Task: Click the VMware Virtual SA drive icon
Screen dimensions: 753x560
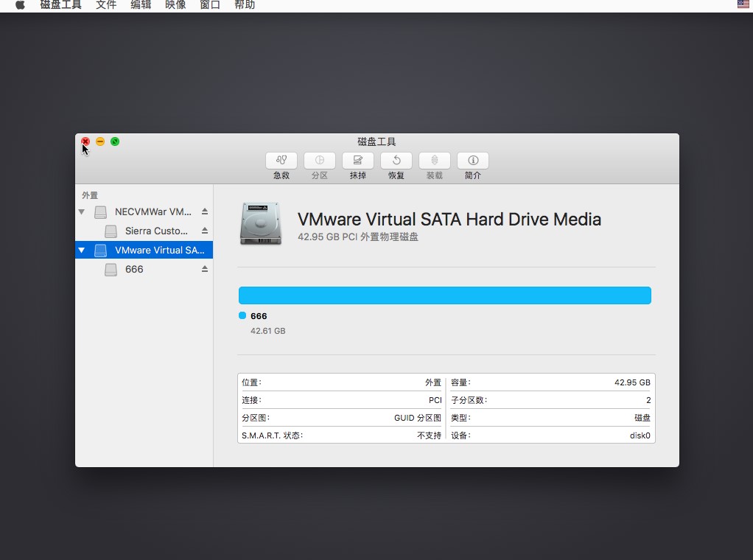Action: [x=100, y=251]
